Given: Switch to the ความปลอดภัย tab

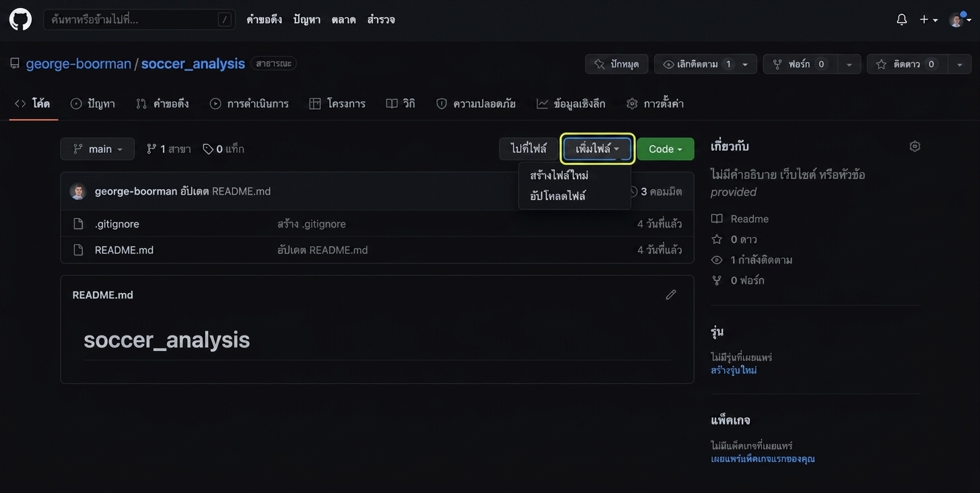Looking at the screenshot, I should (x=476, y=104).
